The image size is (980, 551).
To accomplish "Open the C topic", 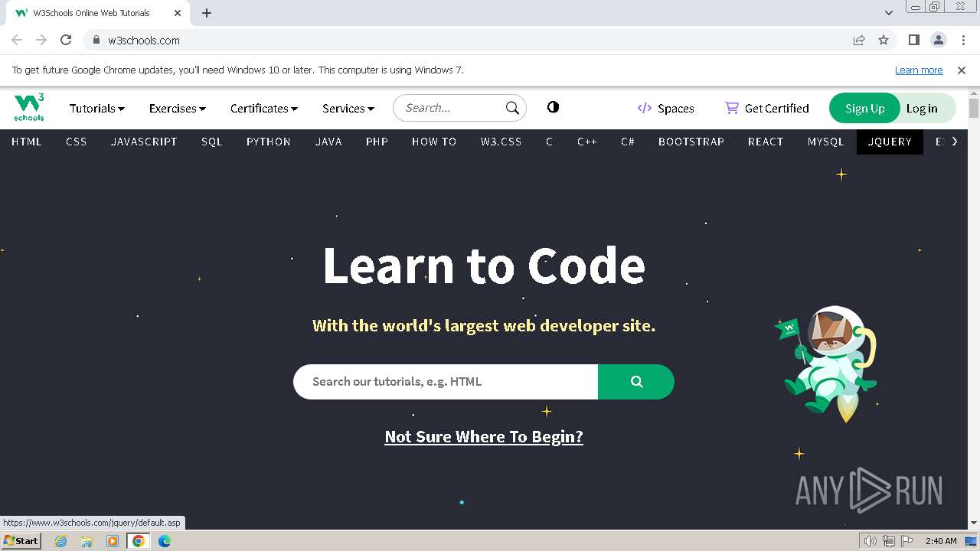I will click(549, 142).
